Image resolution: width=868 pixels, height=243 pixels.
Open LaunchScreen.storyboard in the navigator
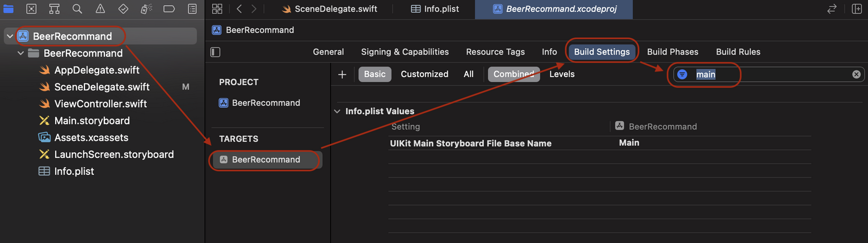113,154
